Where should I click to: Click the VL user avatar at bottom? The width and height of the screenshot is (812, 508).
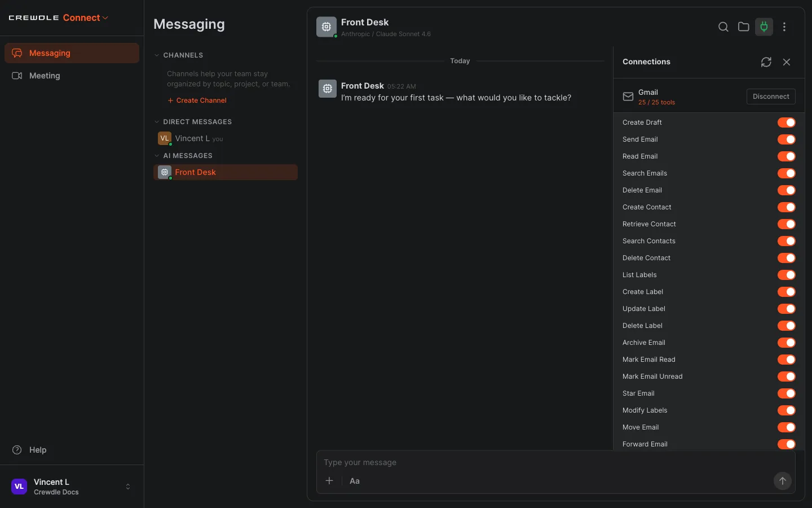pyautogui.click(x=19, y=487)
